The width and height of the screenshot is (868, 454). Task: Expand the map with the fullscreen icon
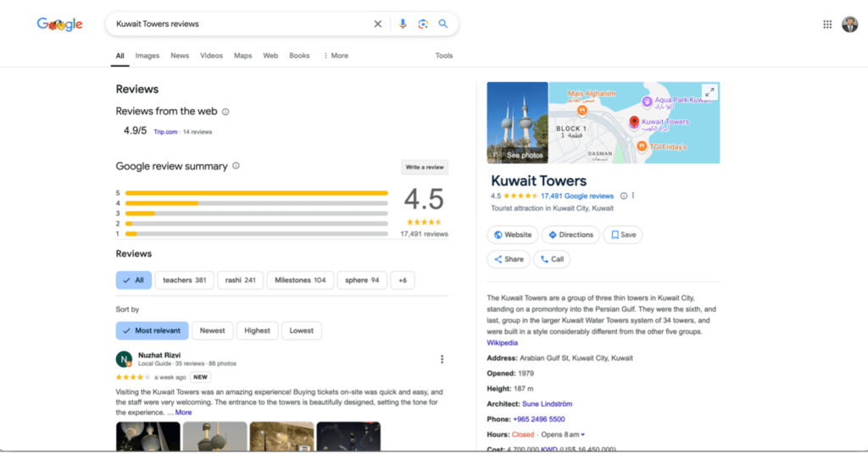coord(709,91)
